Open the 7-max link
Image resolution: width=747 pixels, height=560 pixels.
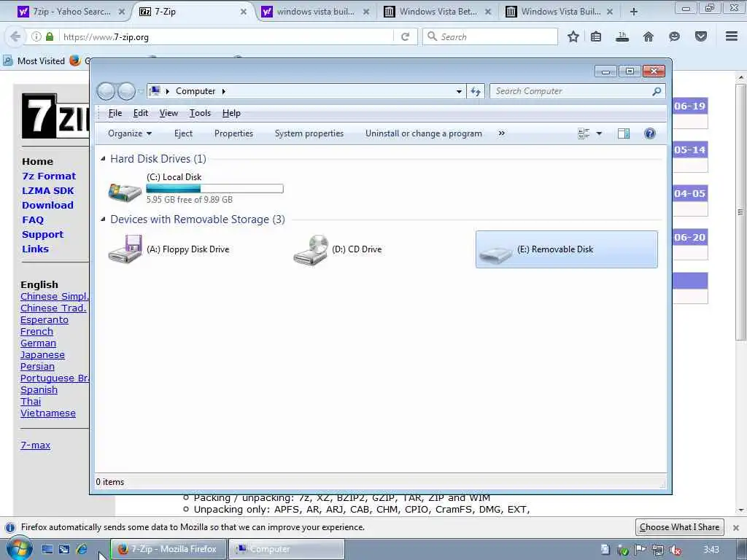click(35, 446)
